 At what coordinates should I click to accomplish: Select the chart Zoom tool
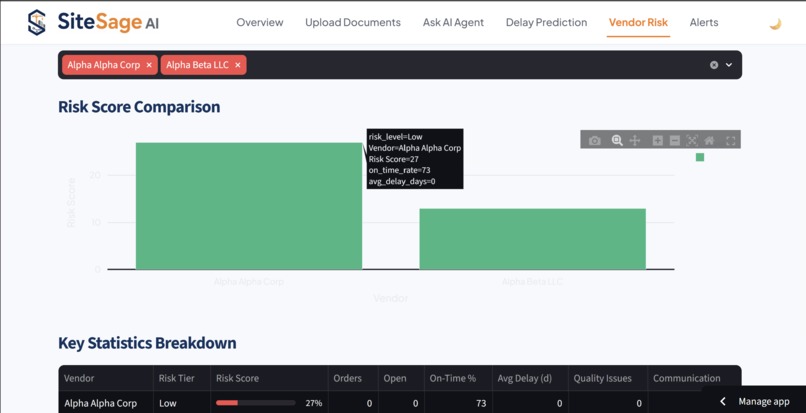tap(617, 140)
